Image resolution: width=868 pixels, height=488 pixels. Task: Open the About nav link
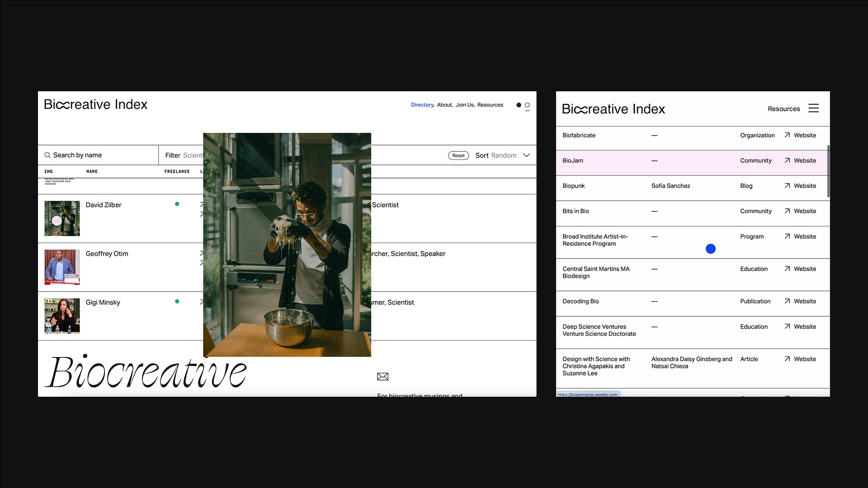(444, 105)
